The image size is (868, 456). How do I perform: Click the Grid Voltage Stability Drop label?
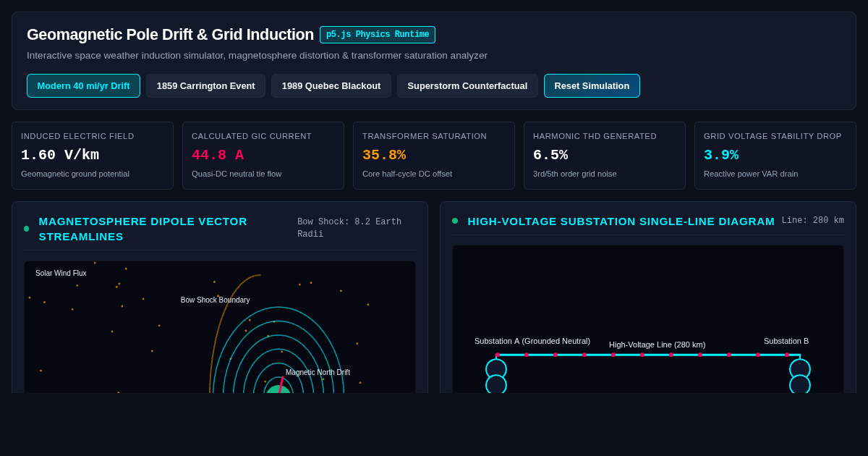[773, 136]
